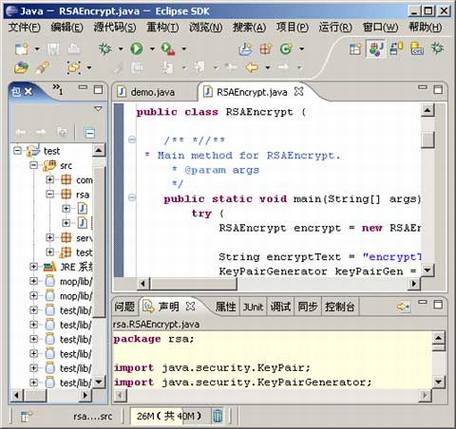Click the New Java Class icon
Viewport: 456px width, 429px height.
[286, 49]
